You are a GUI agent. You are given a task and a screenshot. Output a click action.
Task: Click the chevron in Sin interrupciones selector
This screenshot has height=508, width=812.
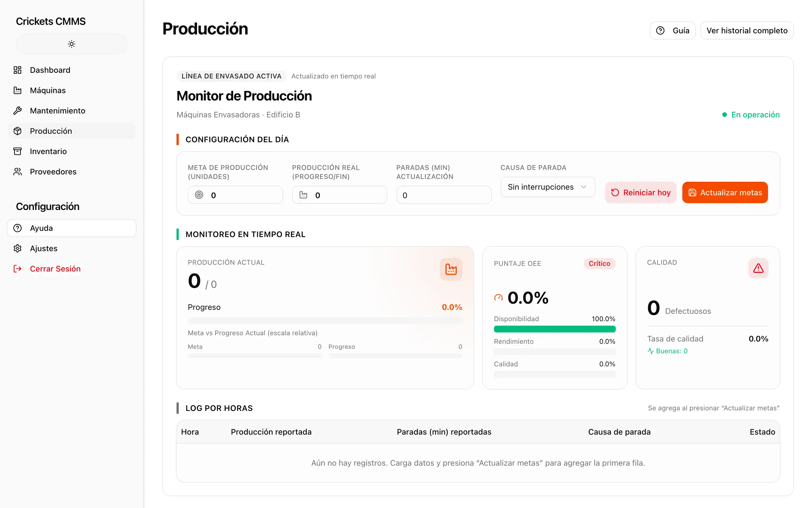[584, 187]
